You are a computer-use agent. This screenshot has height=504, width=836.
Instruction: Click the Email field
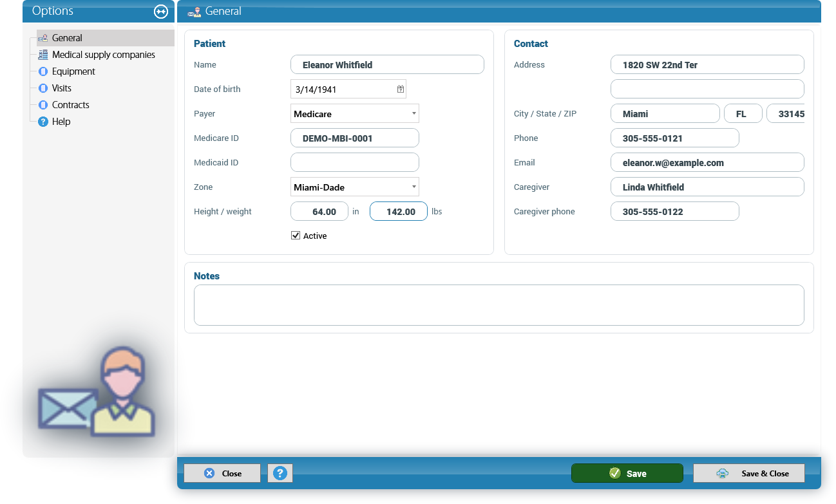[x=707, y=162]
